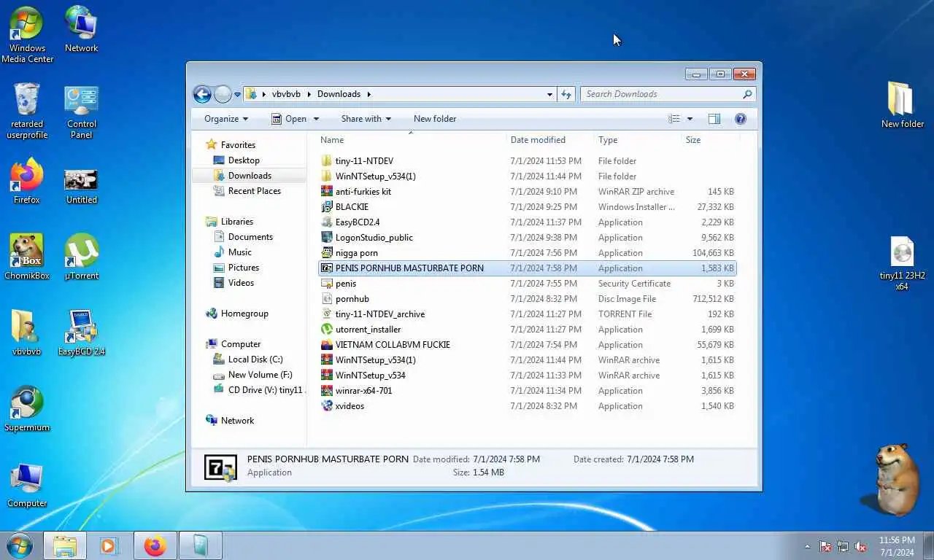Expand the Open button's dropdown arrow
934x560 pixels.
(317, 119)
